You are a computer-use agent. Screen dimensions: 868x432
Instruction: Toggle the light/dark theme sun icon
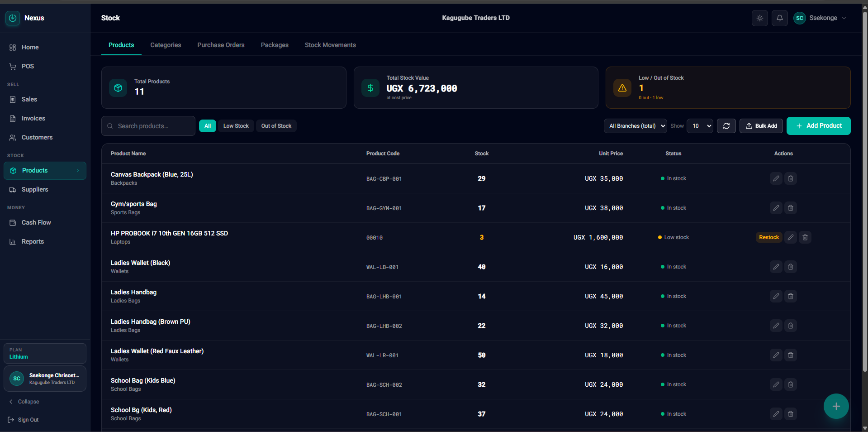point(759,18)
